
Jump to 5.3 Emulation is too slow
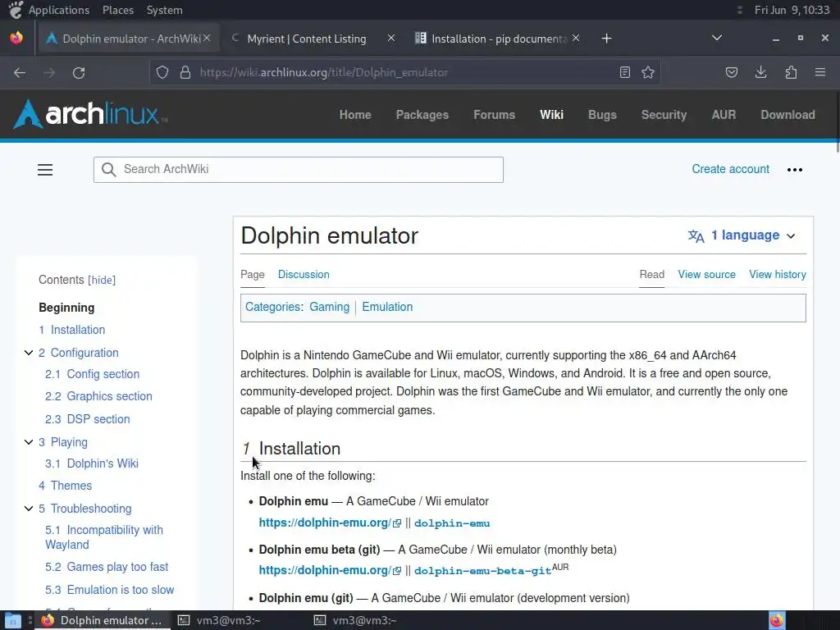[x=109, y=590]
